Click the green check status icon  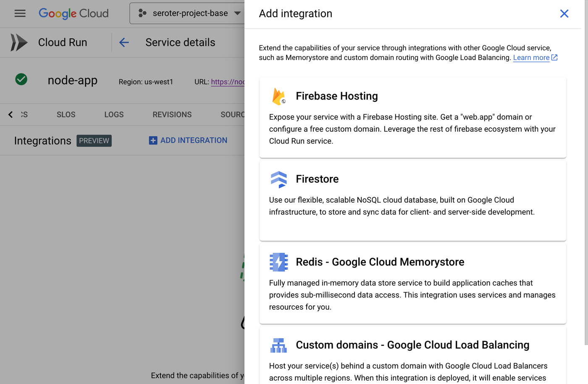pyautogui.click(x=21, y=79)
